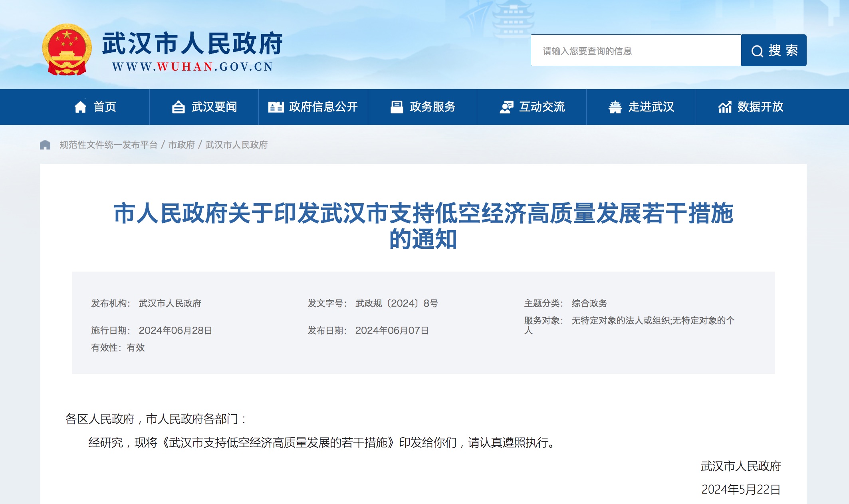Image resolution: width=849 pixels, height=504 pixels.
Task: Select the home icon beside 首页
Action: click(82, 107)
